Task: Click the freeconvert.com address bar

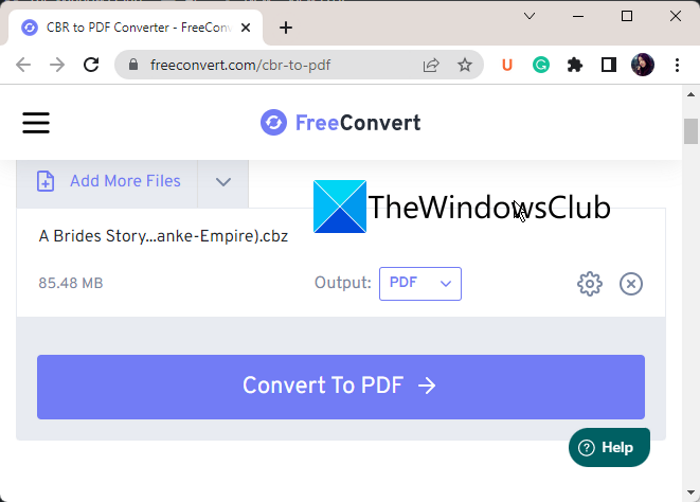Action: 277,65
